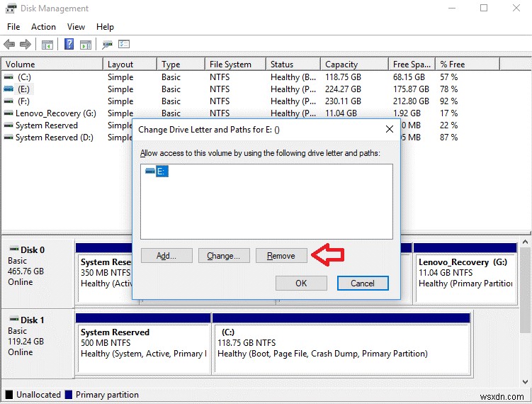Image resolution: width=532 pixels, height=404 pixels.
Task: Click the Remove button in dialog
Action: pos(281,256)
